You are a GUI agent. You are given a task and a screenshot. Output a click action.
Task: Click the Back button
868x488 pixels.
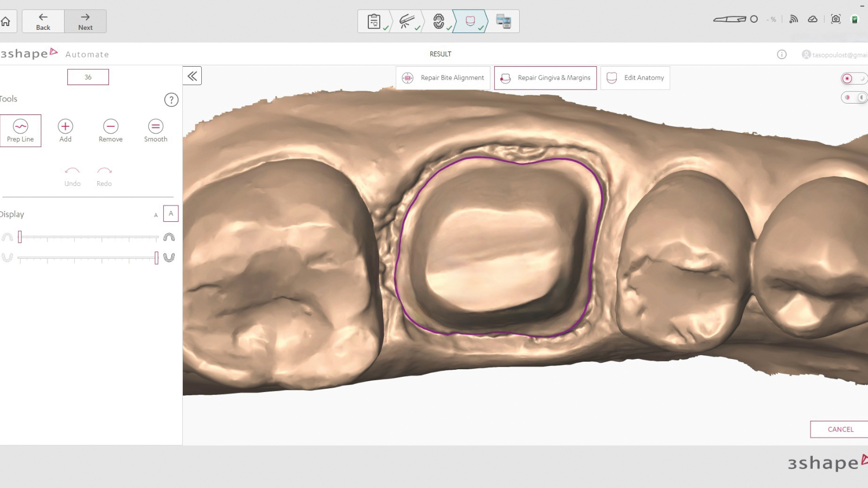pos(43,21)
